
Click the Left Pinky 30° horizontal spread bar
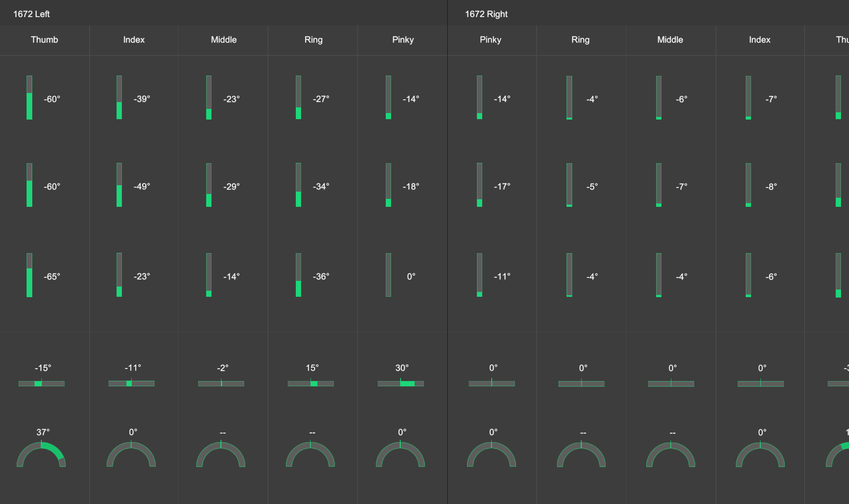(x=401, y=384)
